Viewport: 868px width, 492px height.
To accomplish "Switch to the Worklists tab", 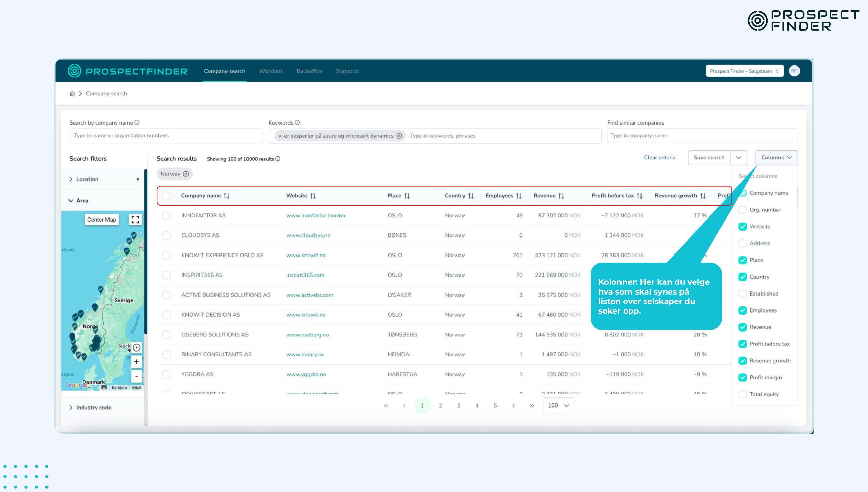I will click(271, 71).
